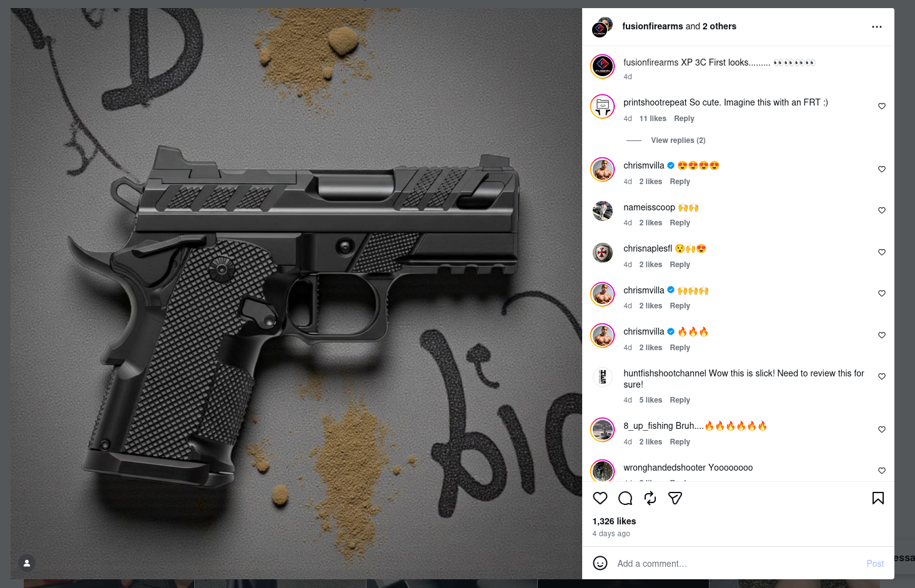915x588 pixels.
Task: Reply to printshootrepeat's comment
Action: 684,119
